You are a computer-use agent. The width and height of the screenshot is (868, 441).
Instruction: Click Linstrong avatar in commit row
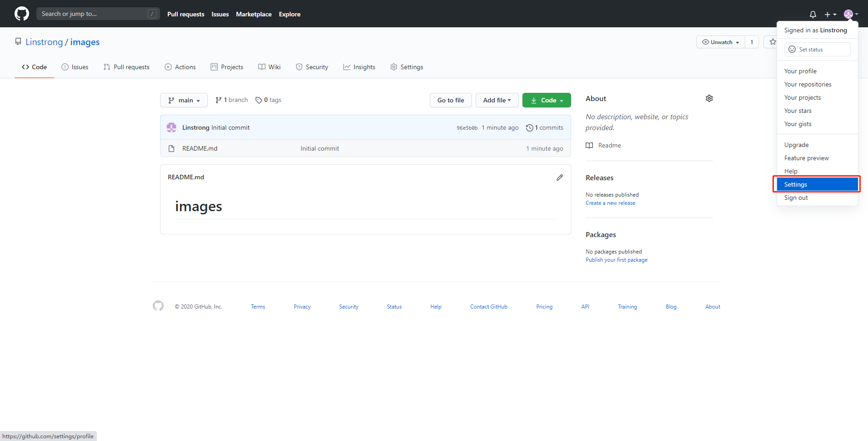(x=171, y=127)
